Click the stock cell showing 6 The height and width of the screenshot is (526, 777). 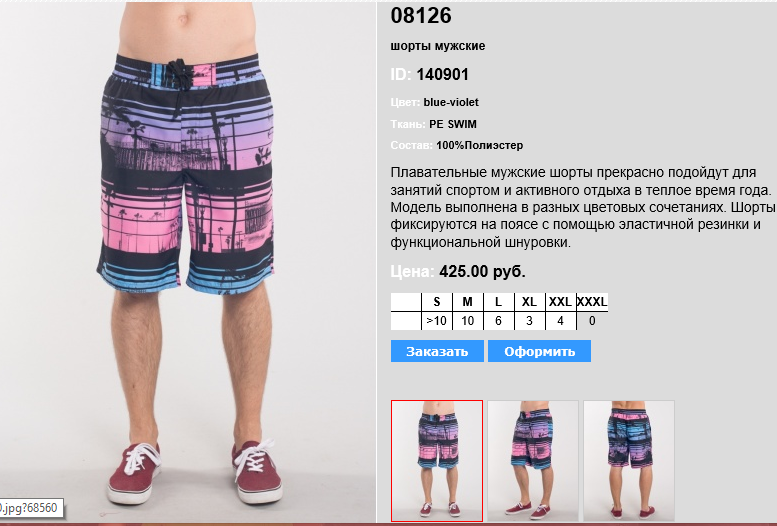499,321
